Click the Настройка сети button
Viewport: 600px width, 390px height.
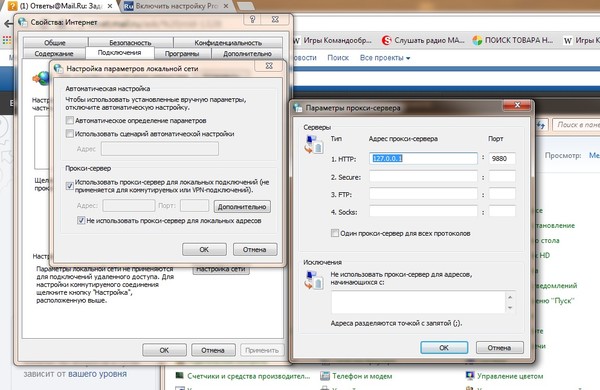tap(221, 269)
